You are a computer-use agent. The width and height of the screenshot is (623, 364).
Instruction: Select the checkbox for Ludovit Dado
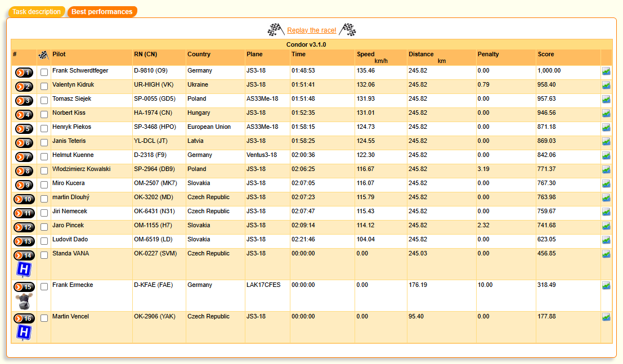pyautogui.click(x=44, y=241)
